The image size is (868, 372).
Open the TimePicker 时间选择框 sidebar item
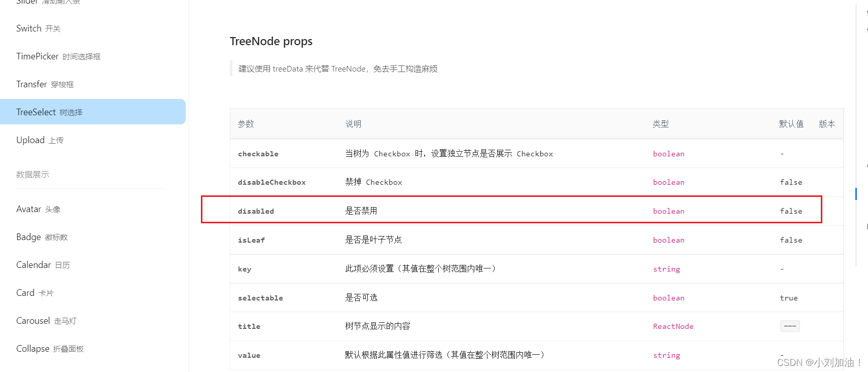pyautogui.click(x=58, y=56)
